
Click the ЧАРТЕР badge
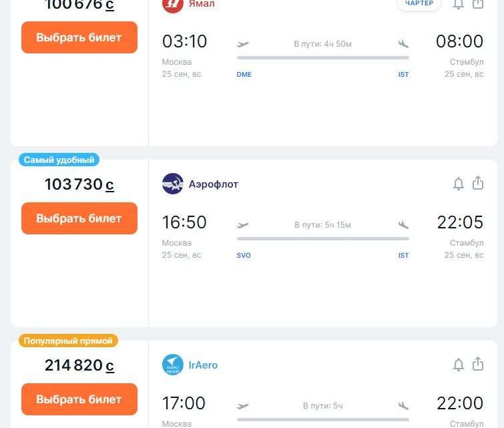[419, 3]
